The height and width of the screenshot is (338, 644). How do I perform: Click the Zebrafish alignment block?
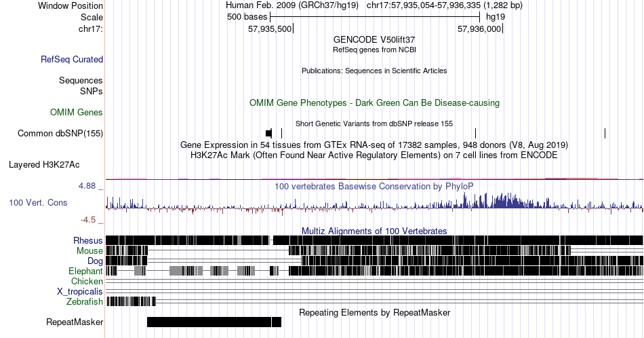point(131,302)
